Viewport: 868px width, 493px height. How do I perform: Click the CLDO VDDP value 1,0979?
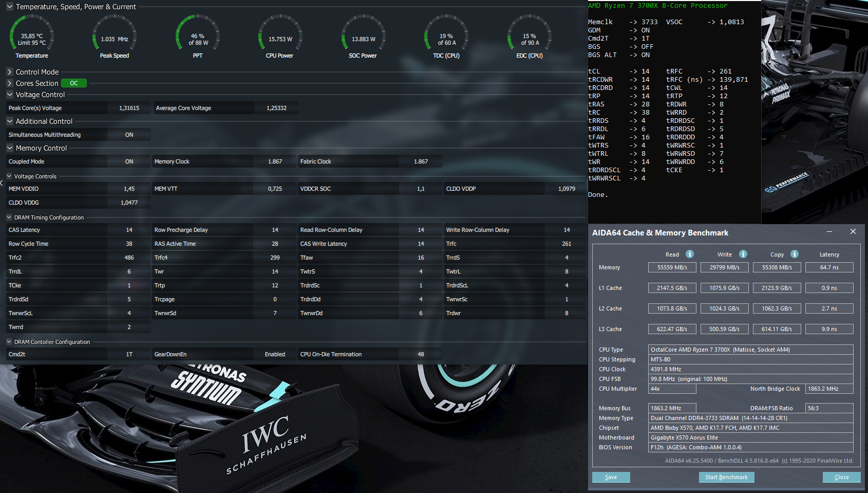coord(567,189)
